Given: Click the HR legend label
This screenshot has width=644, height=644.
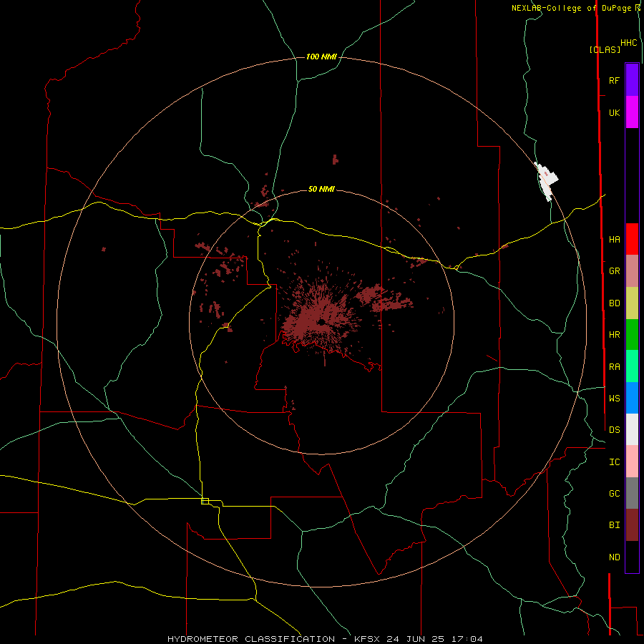Looking at the screenshot, I should (614, 335).
